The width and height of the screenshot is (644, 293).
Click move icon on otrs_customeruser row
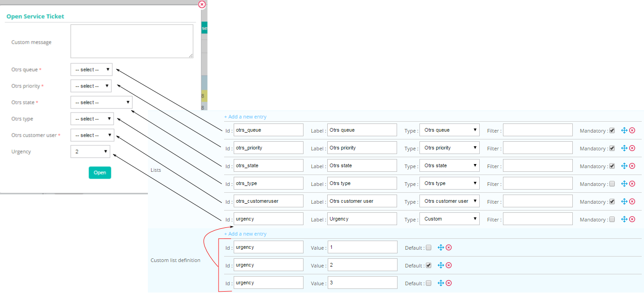pyautogui.click(x=624, y=201)
